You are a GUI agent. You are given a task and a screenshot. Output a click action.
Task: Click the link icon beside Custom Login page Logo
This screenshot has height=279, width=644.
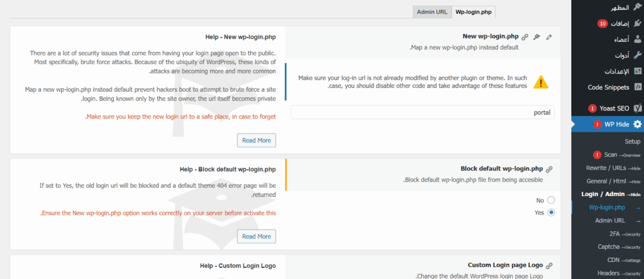coord(549,266)
